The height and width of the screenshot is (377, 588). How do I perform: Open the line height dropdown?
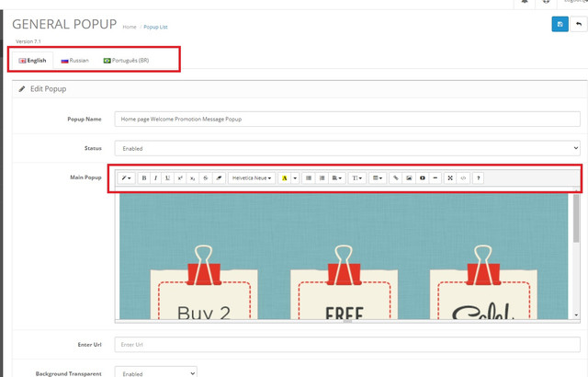356,178
